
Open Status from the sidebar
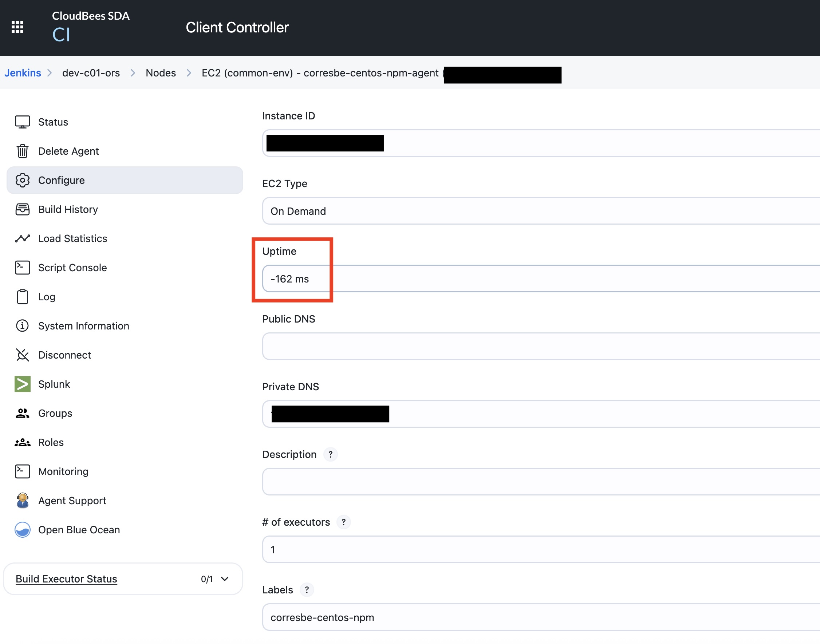[125, 122]
